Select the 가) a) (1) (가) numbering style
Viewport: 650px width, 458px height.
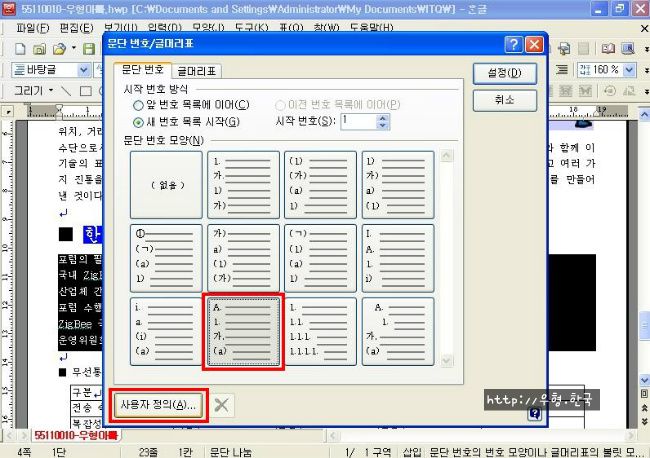tap(243, 258)
